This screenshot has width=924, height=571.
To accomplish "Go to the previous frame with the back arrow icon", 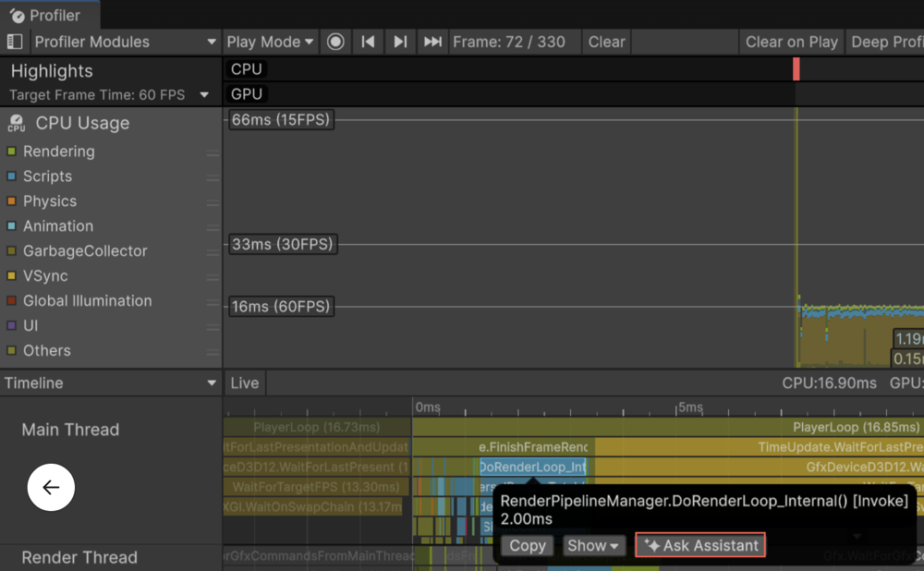I will click(368, 42).
